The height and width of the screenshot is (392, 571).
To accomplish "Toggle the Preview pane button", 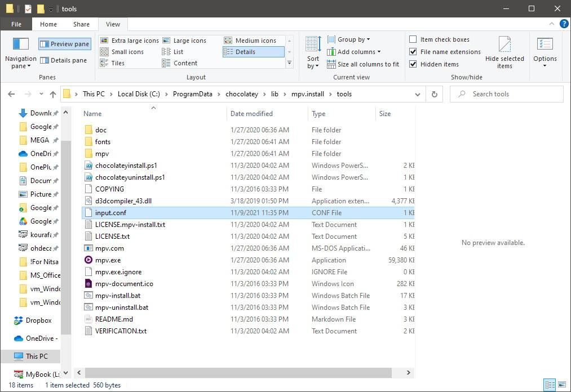I will coord(65,44).
